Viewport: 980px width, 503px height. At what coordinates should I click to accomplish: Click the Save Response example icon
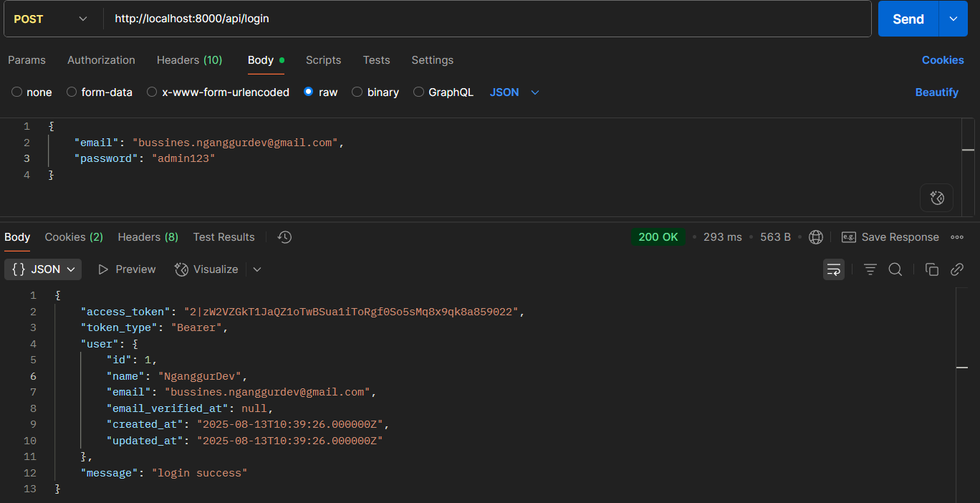(x=849, y=237)
